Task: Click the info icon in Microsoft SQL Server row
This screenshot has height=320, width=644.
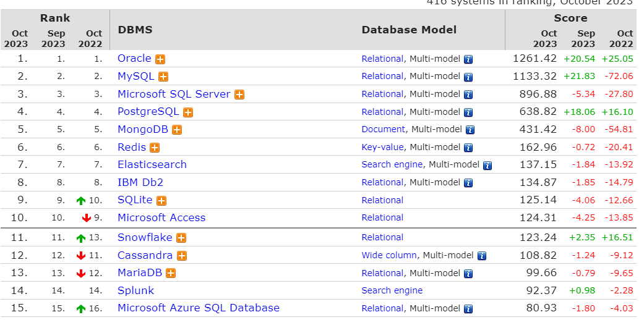Action: point(468,95)
